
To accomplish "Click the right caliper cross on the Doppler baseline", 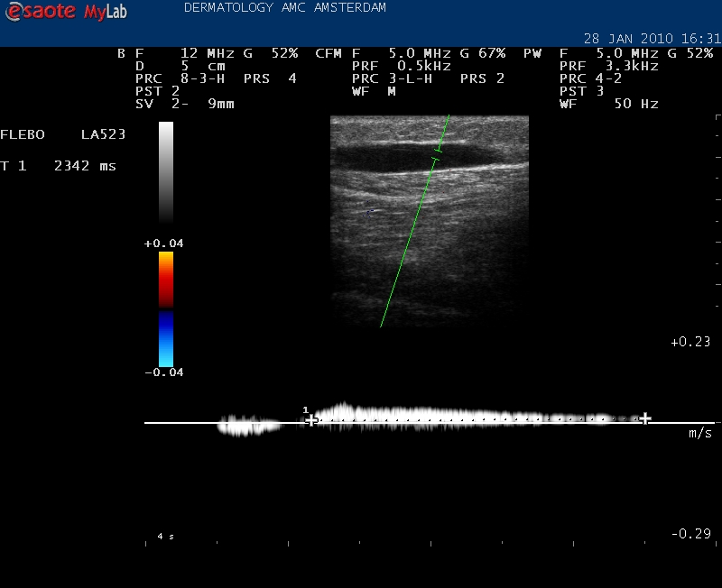I will 644,418.
